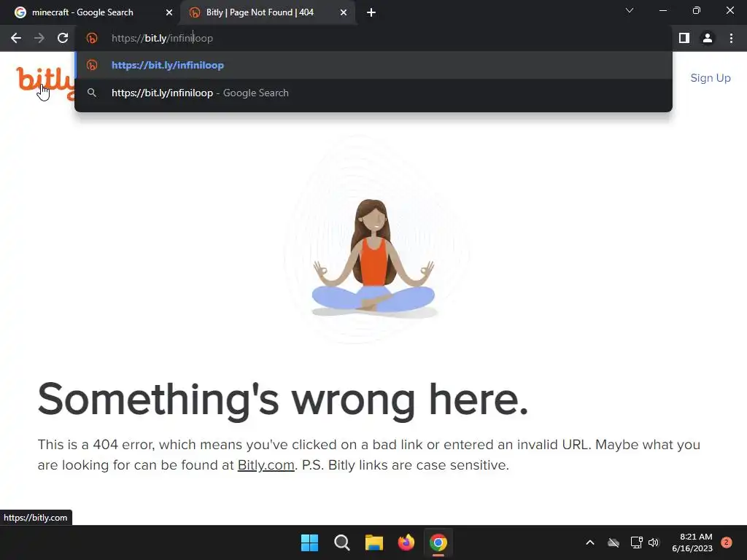Click the Bitly logo in page header

pyautogui.click(x=46, y=83)
